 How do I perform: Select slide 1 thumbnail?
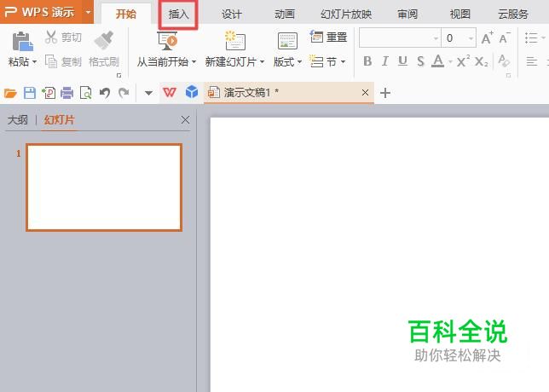pyautogui.click(x=104, y=187)
